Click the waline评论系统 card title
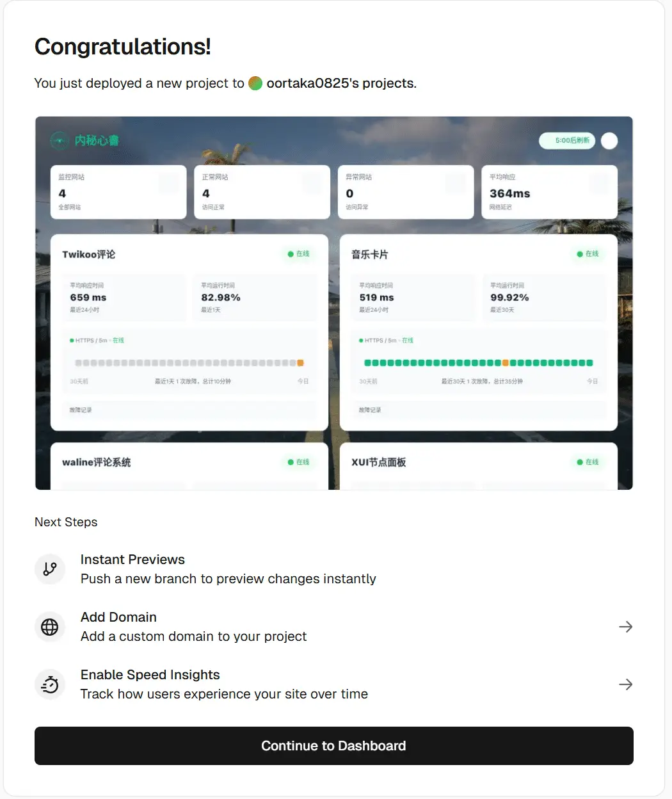This screenshot has width=672, height=799. click(x=97, y=462)
